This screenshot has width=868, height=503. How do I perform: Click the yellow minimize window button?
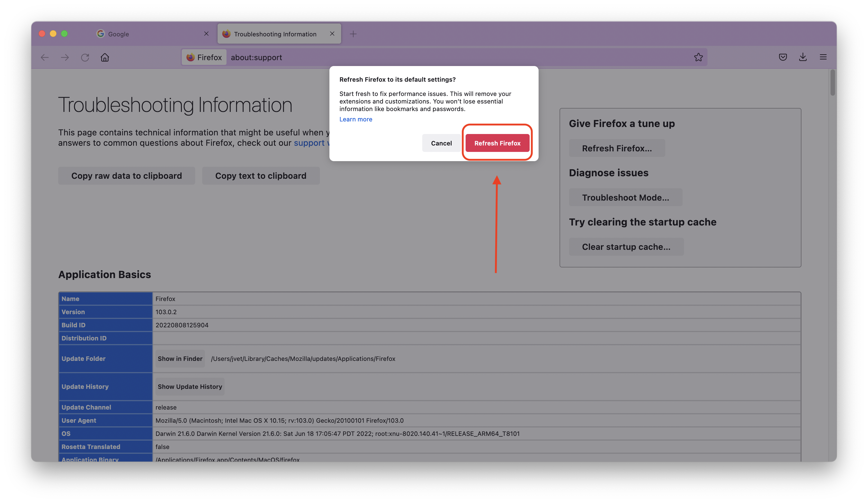[53, 33]
